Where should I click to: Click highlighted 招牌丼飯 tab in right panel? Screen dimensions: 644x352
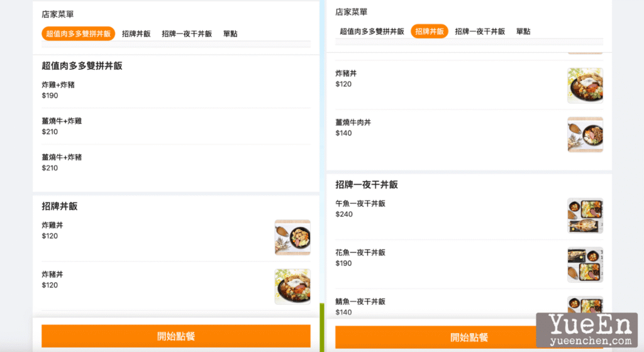pos(430,31)
